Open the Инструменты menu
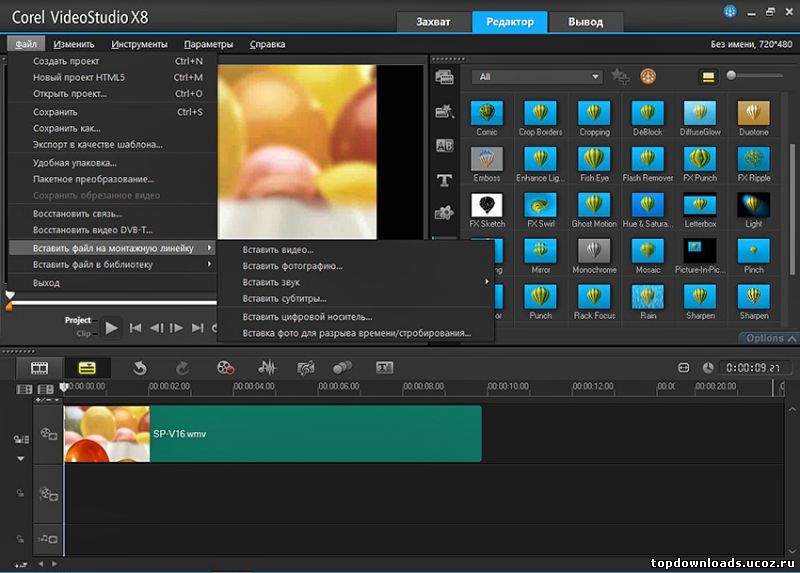 coord(139,44)
